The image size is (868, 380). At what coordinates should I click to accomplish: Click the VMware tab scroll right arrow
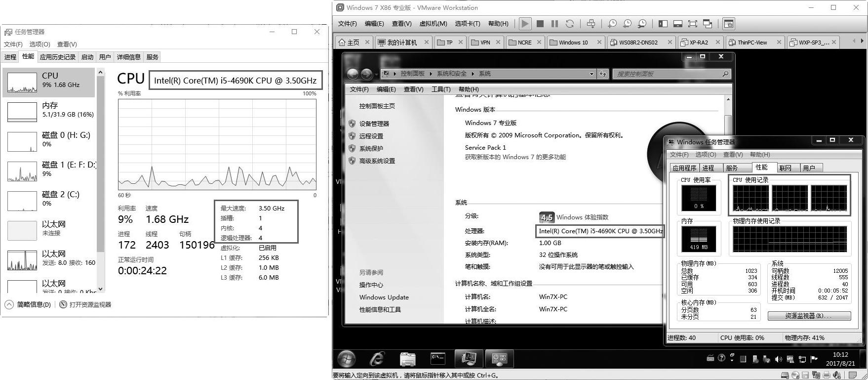pos(862,41)
